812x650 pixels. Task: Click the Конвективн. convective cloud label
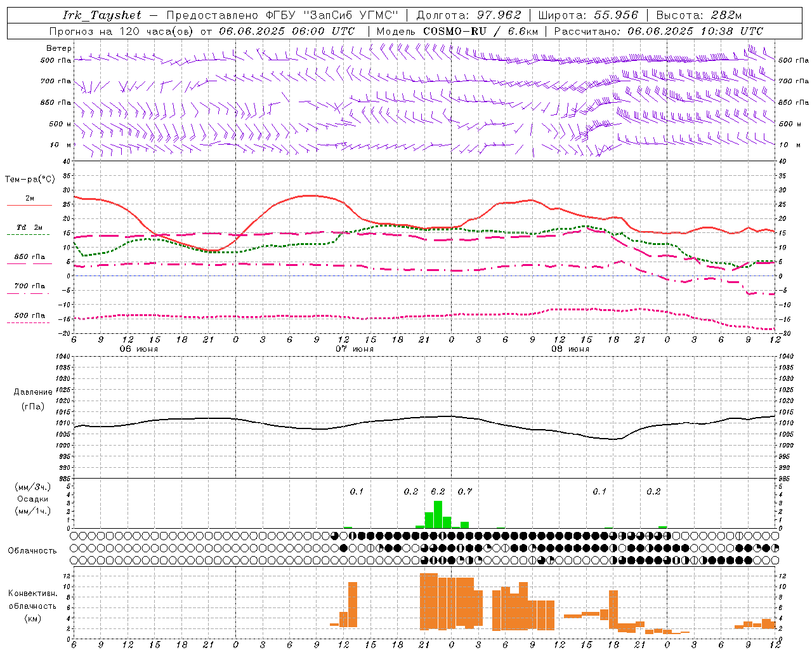(32, 594)
